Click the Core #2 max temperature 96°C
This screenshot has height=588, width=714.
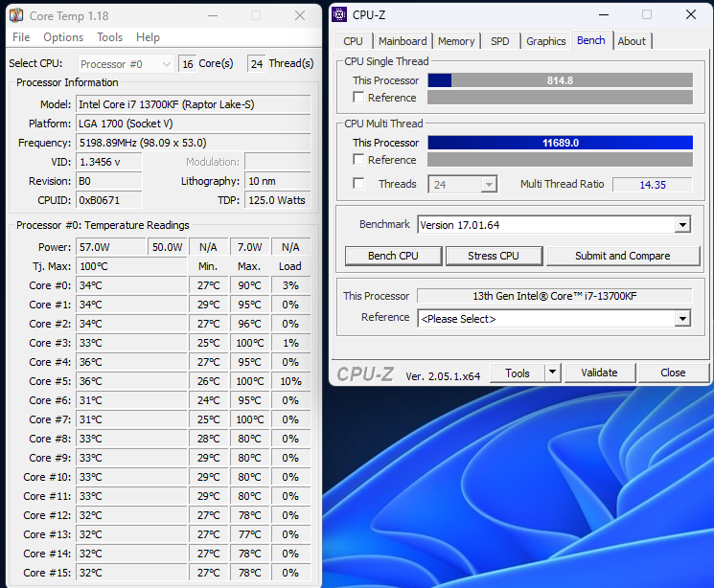(x=250, y=324)
